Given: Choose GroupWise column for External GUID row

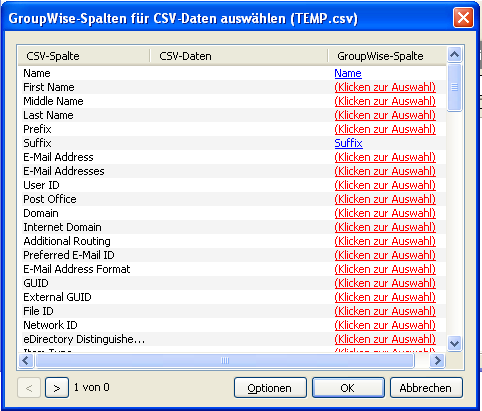Looking at the screenshot, I should (x=385, y=297).
